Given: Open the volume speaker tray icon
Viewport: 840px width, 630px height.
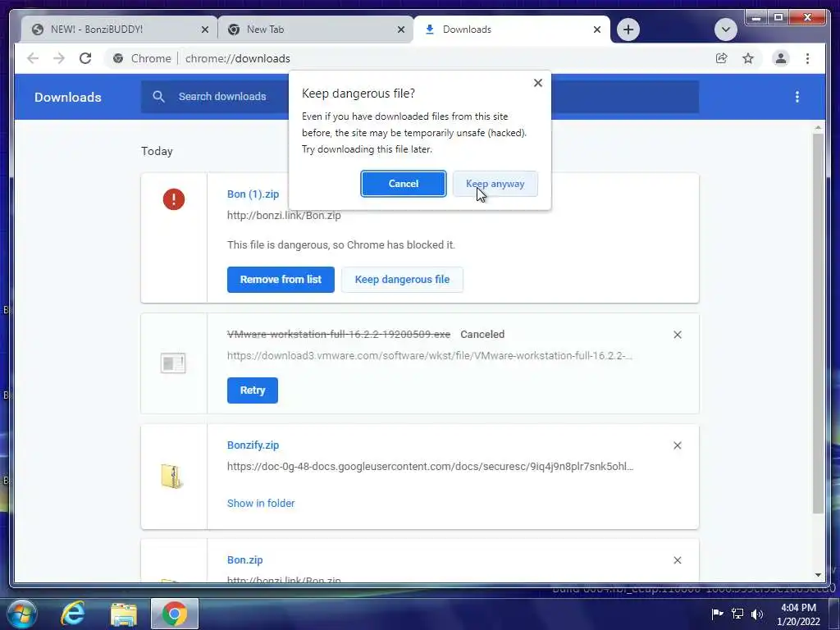Looking at the screenshot, I should pyautogui.click(x=757, y=614).
